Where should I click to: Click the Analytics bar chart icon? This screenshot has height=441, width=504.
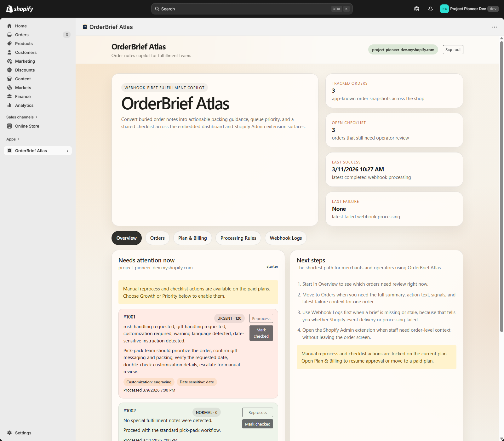tap(9, 105)
